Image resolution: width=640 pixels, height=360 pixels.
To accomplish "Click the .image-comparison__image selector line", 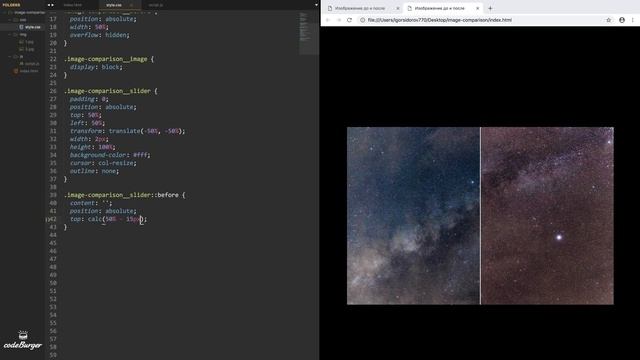I will pyautogui.click(x=109, y=59).
